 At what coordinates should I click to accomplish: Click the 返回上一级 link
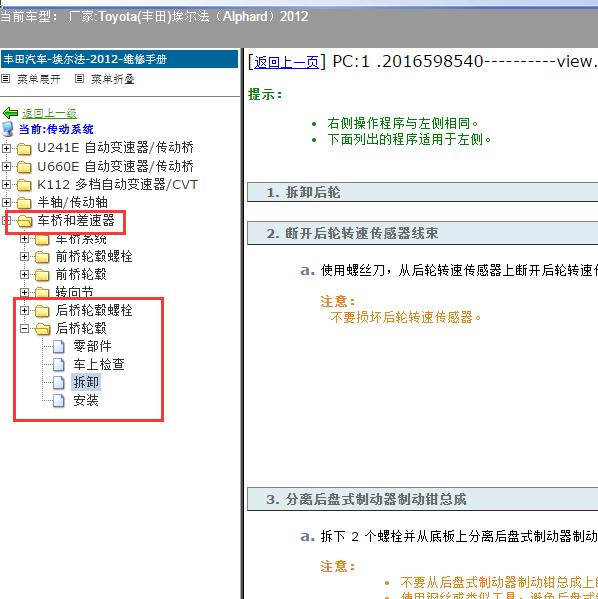point(49,113)
